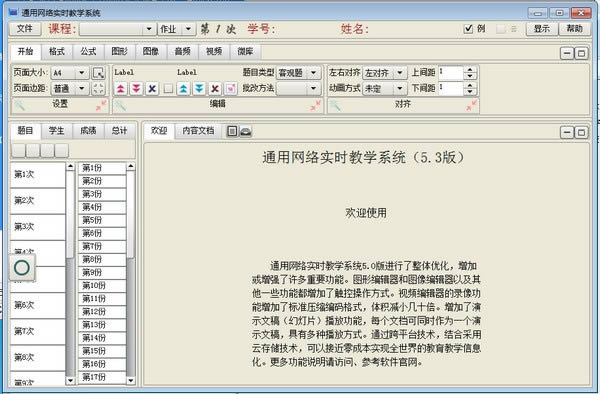Click the dark blue X delete icon

coord(152,89)
